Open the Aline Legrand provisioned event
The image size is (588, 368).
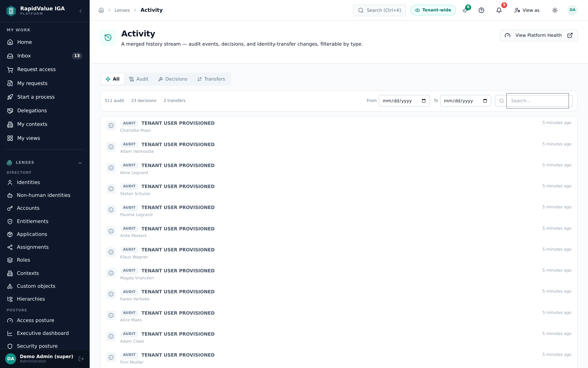pyautogui.click(x=339, y=169)
